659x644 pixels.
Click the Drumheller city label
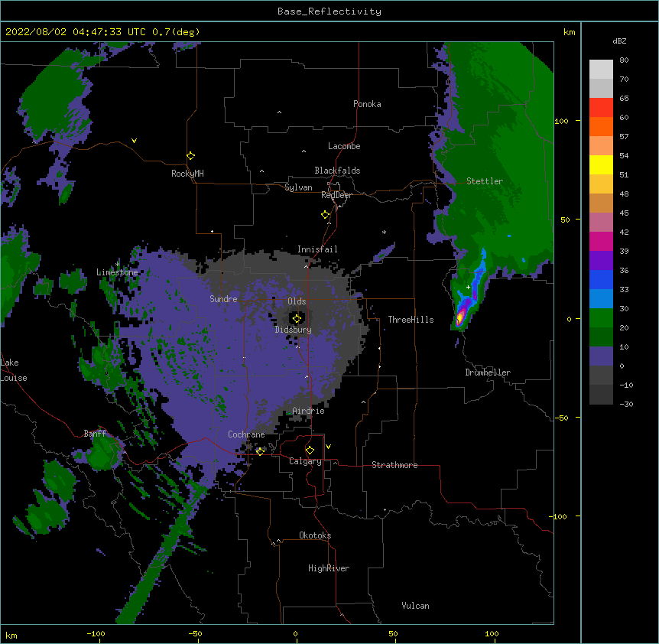(488, 372)
